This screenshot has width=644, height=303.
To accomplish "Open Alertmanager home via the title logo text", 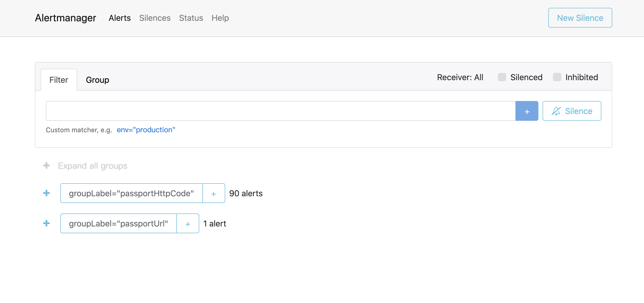I will (65, 18).
